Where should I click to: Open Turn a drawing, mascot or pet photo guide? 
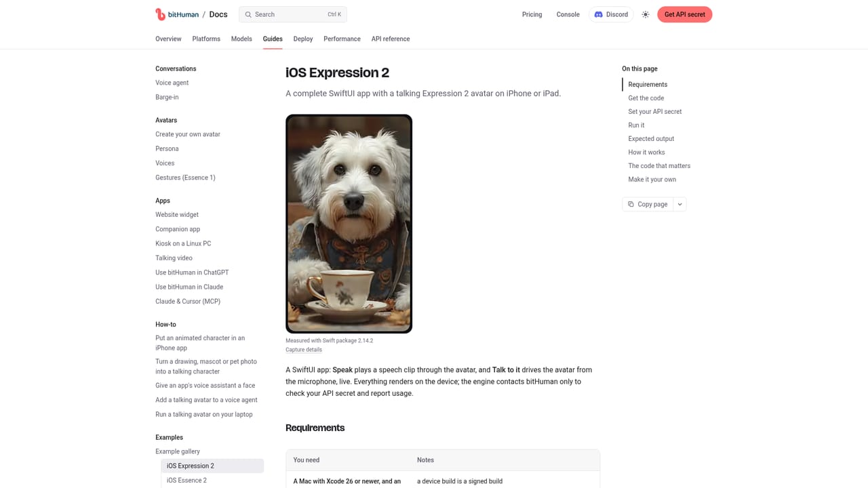pos(206,367)
